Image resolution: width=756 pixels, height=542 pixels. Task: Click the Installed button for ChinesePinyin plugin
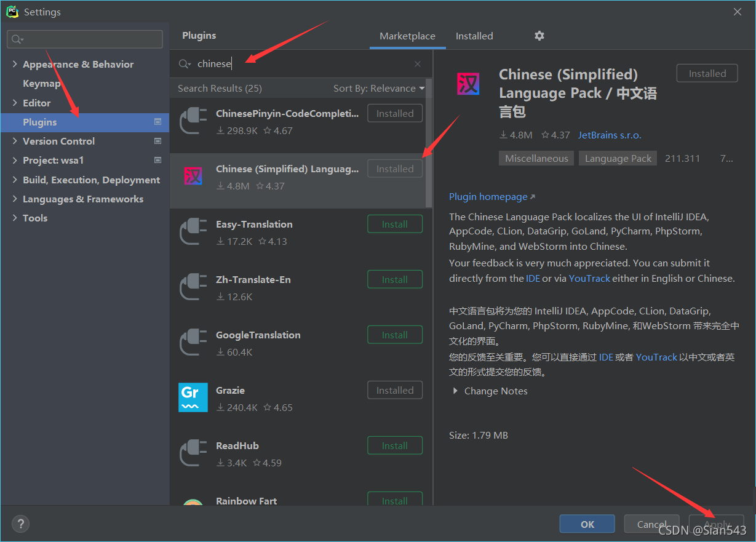(395, 113)
